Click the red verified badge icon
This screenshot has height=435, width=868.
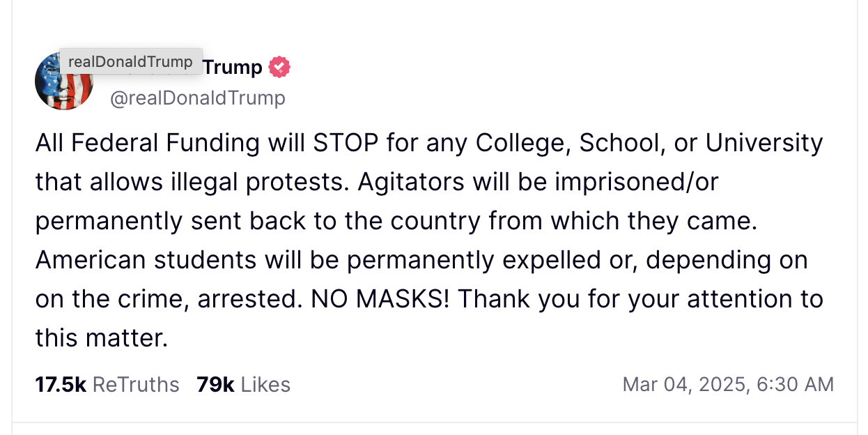(279, 67)
